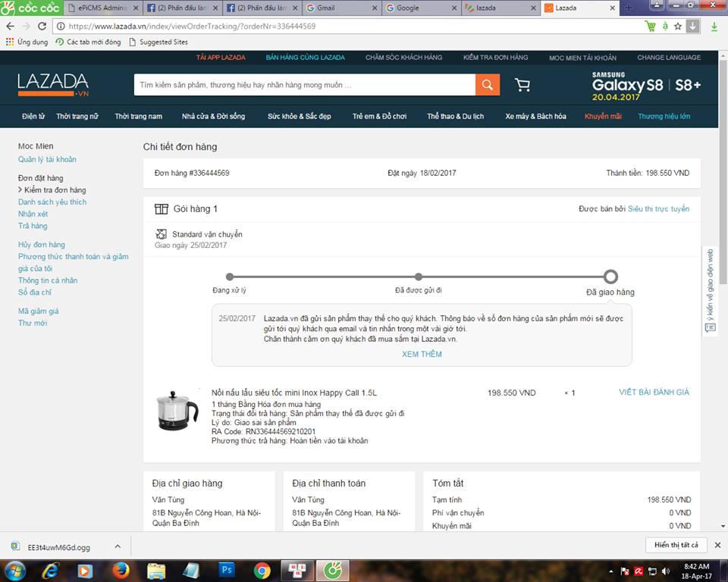Reload the page with refresh icon
The width and height of the screenshot is (728, 582).
coord(42,26)
